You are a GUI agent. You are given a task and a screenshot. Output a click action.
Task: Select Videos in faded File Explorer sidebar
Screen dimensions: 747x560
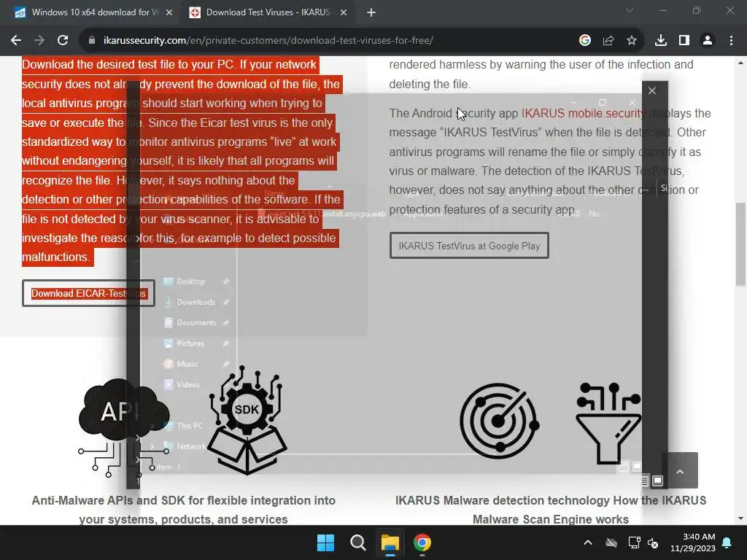click(x=187, y=384)
